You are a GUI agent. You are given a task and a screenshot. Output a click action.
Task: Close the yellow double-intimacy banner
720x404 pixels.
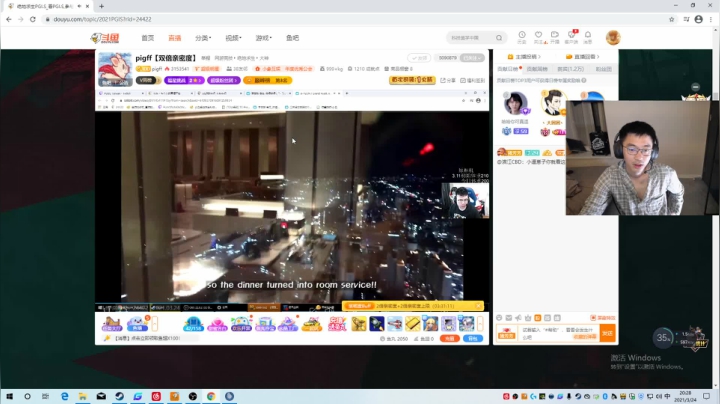click(x=478, y=306)
